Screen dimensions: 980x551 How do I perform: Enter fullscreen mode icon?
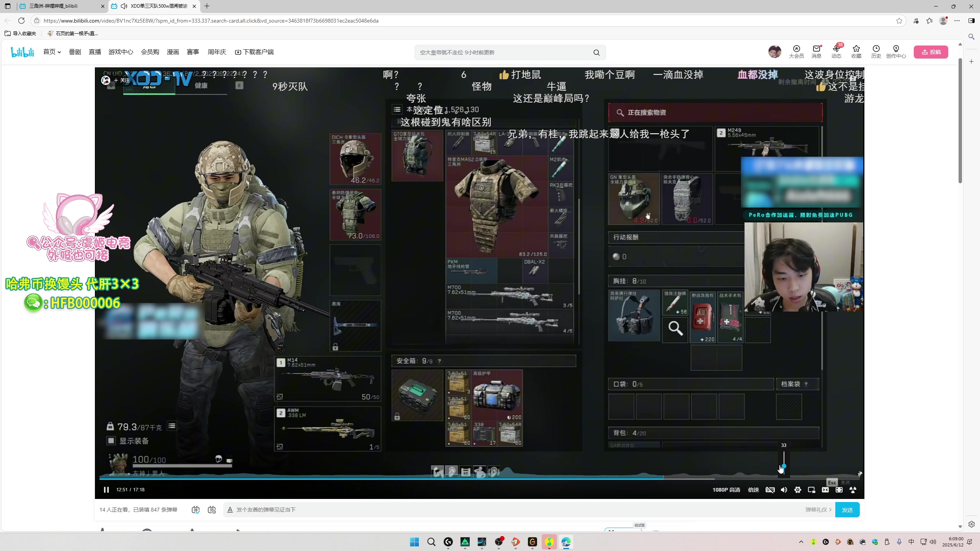839,490
